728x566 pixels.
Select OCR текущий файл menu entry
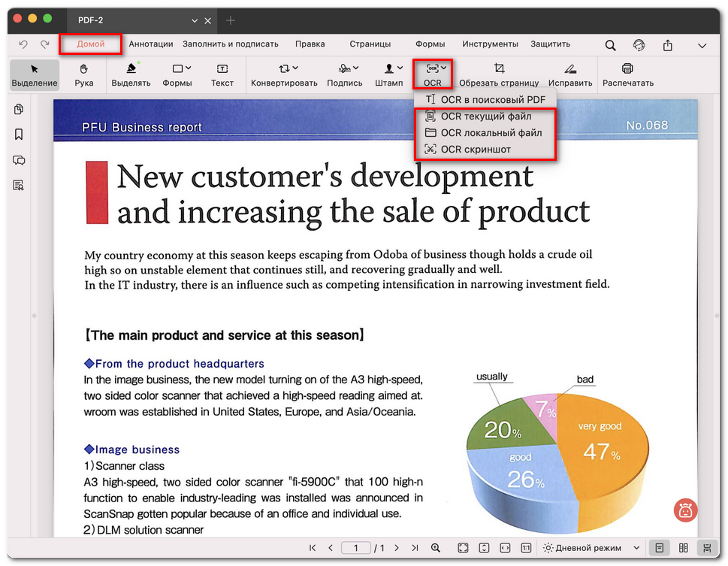[485, 117]
